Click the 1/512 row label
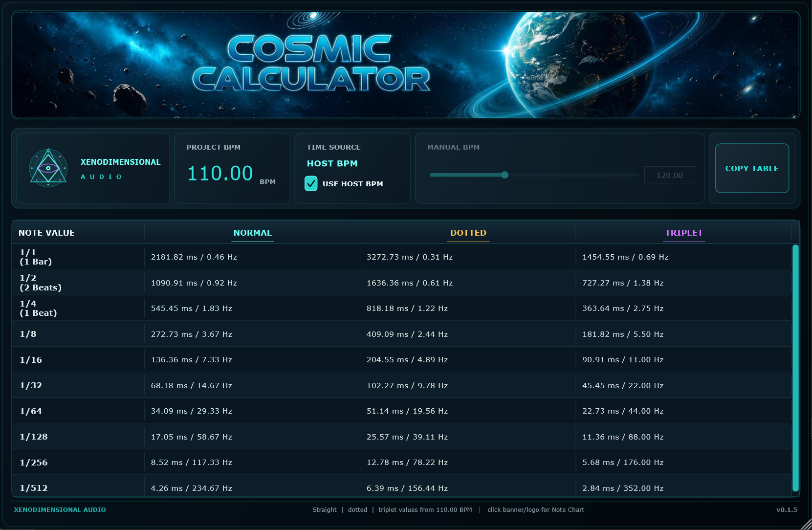Image resolution: width=812 pixels, height=530 pixels. click(34, 488)
